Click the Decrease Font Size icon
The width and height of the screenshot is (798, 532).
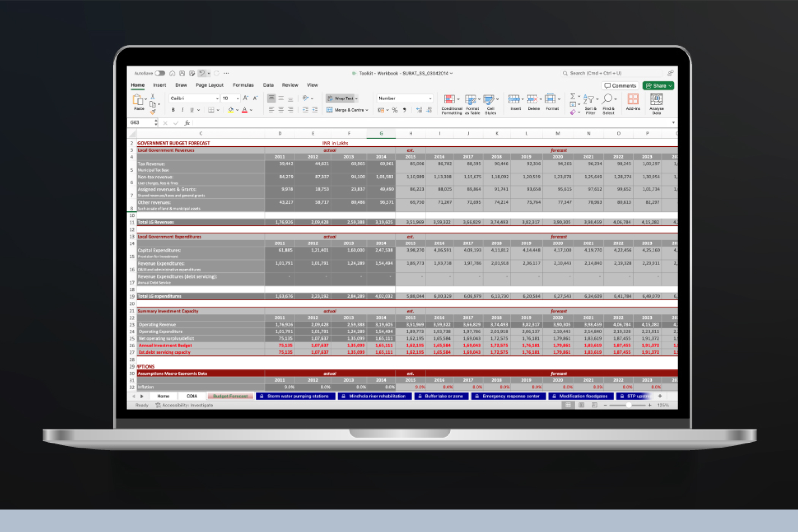point(255,98)
